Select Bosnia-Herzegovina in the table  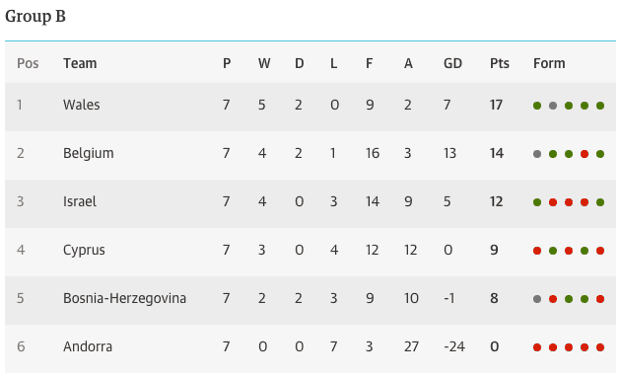[x=125, y=299]
